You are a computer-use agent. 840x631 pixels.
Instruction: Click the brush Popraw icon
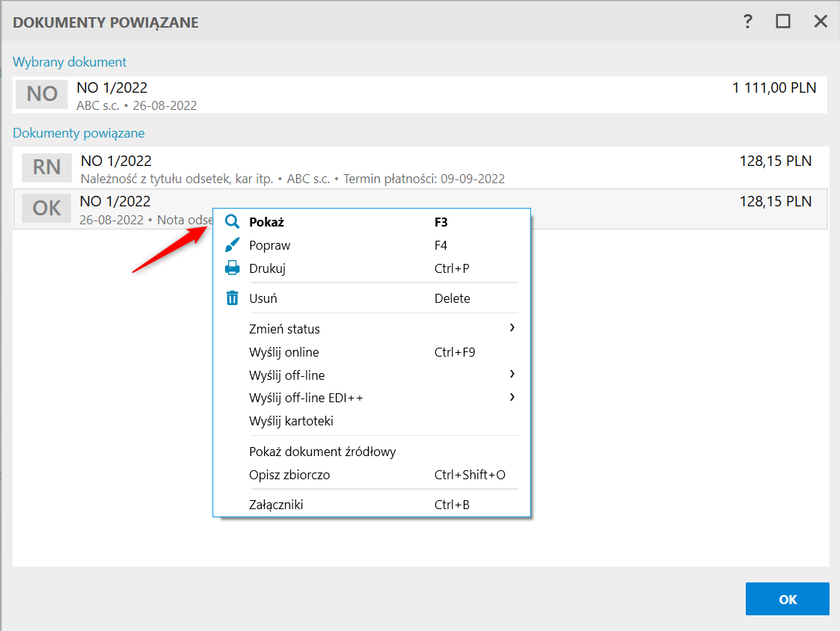[233, 245]
